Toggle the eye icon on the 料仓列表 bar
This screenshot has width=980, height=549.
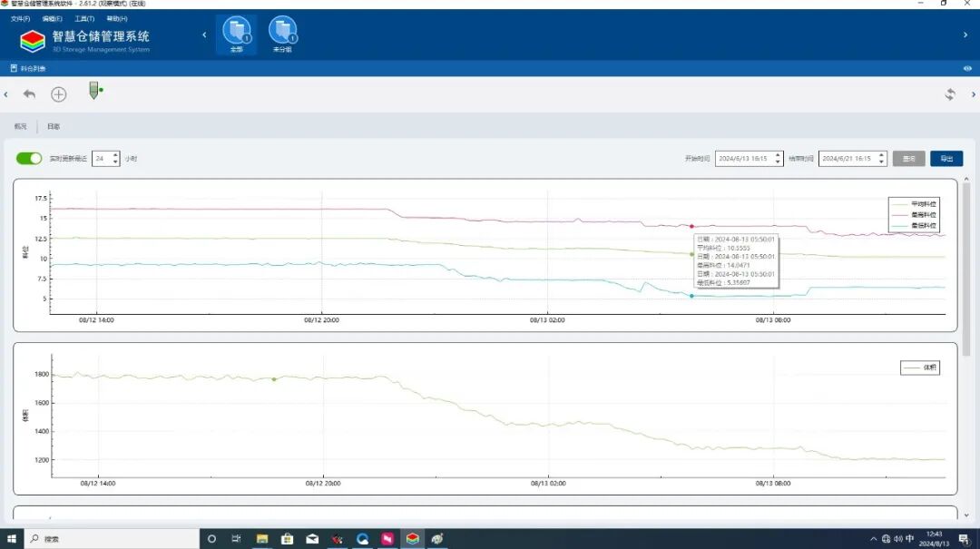tap(967, 68)
